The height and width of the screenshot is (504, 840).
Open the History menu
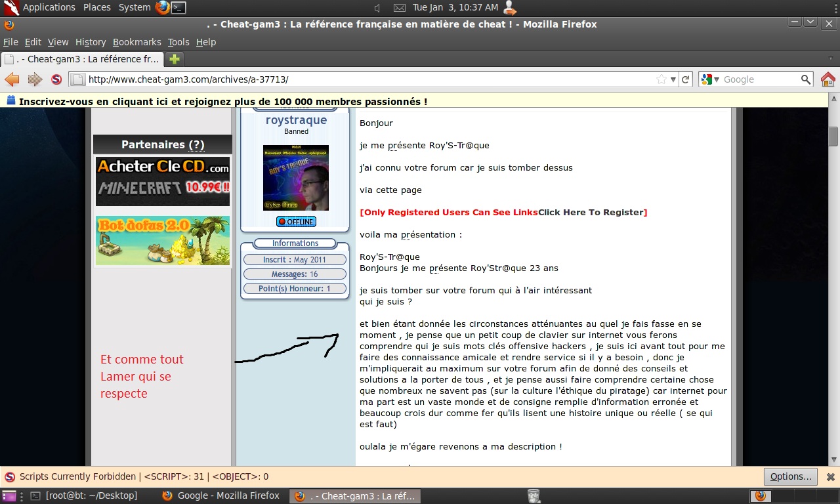(x=91, y=42)
